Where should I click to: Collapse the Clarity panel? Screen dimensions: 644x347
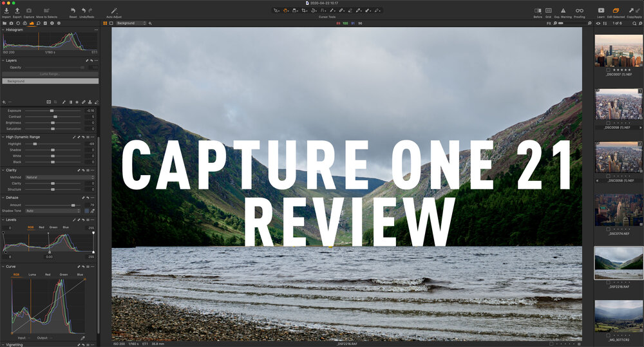[x=3, y=170]
